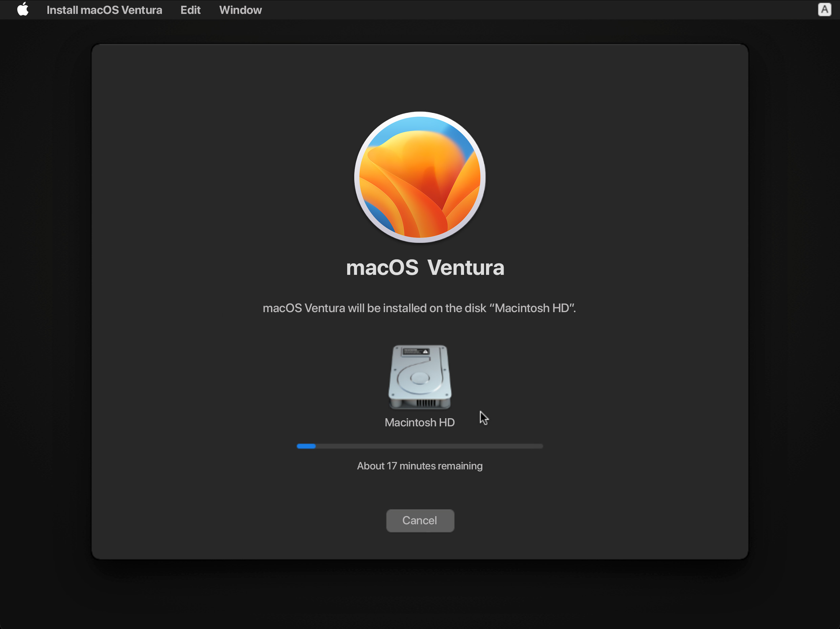Open the Install macOS Ventura menu

104,10
